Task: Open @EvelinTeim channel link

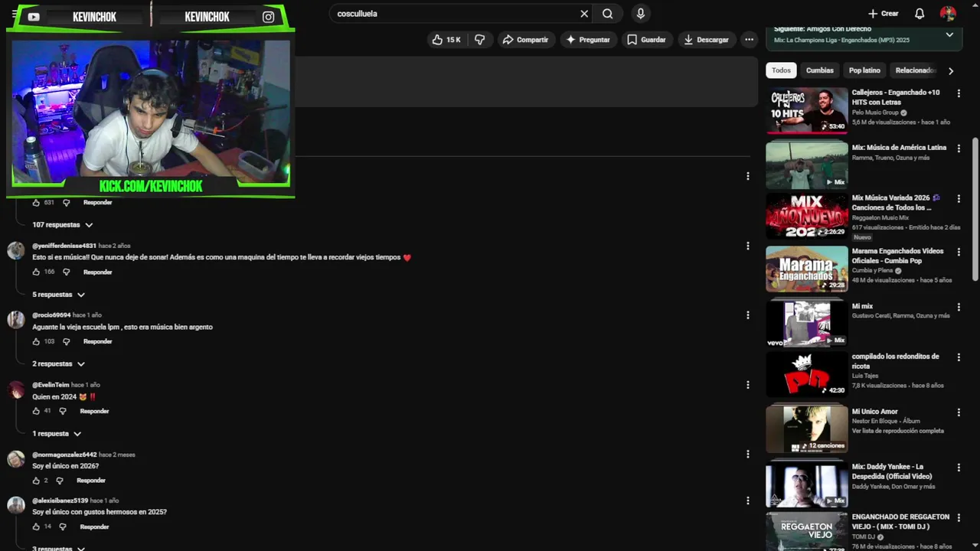Action: (x=51, y=385)
